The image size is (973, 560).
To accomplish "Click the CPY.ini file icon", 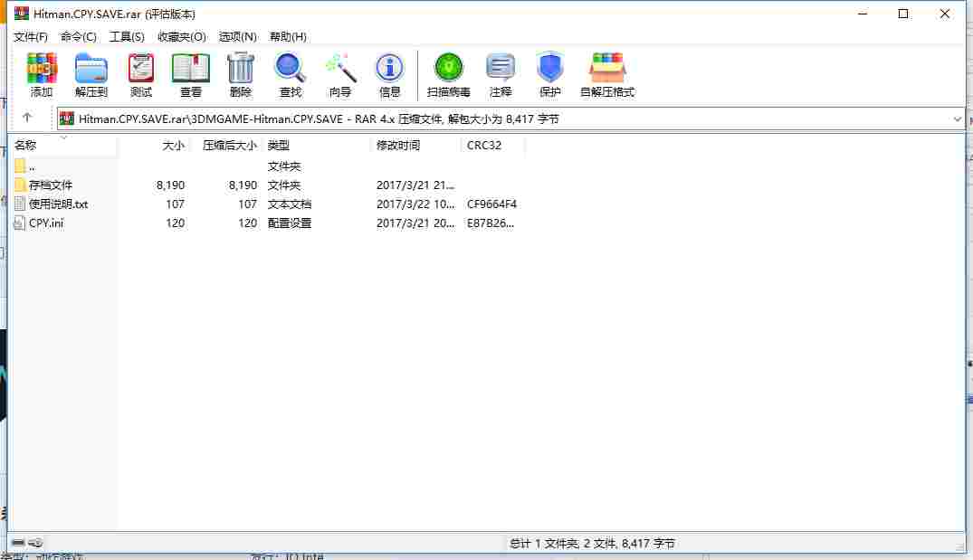I will point(20,223).
